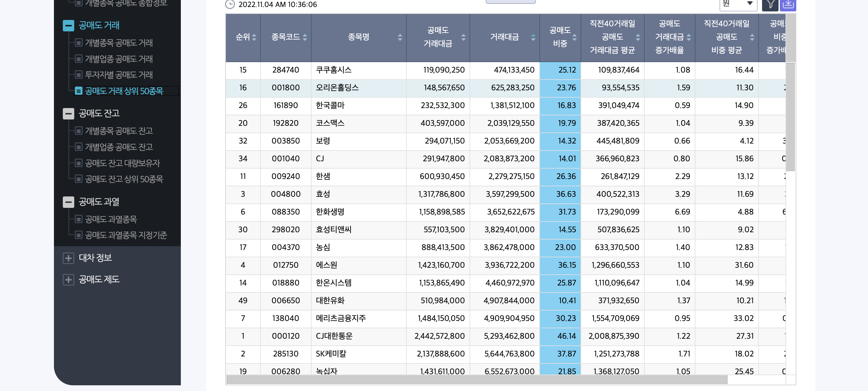The image size is (868, 391).
Task: Select the 오리온홀딩스 row name
Action: pos(337,87)
